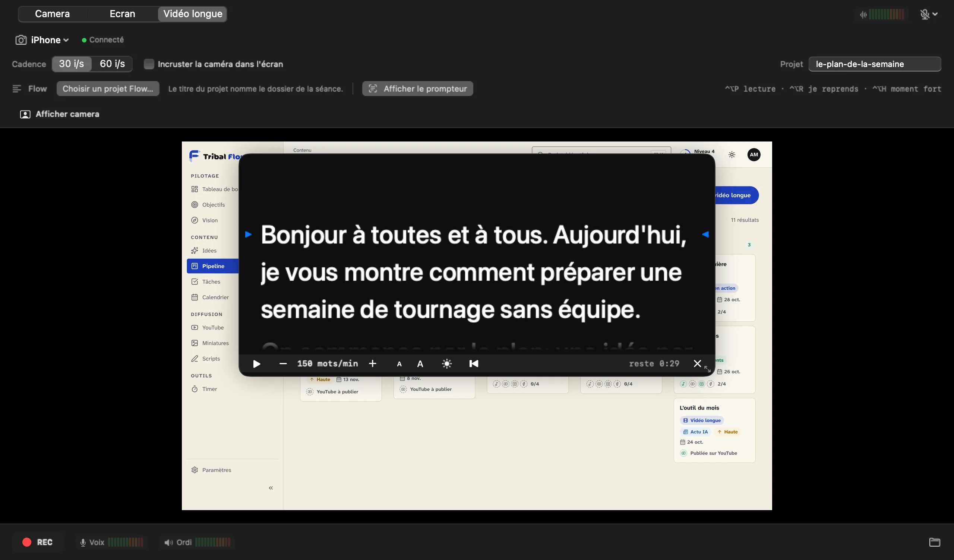954x560 pixels.
Task: Reduce prompter font size with small A
Action: tap(399, 364)
